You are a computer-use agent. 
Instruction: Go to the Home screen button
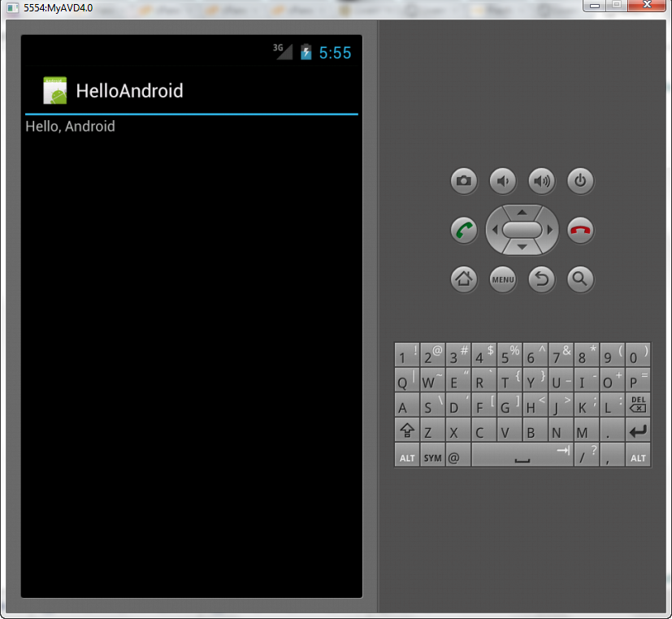pos(464,279)
